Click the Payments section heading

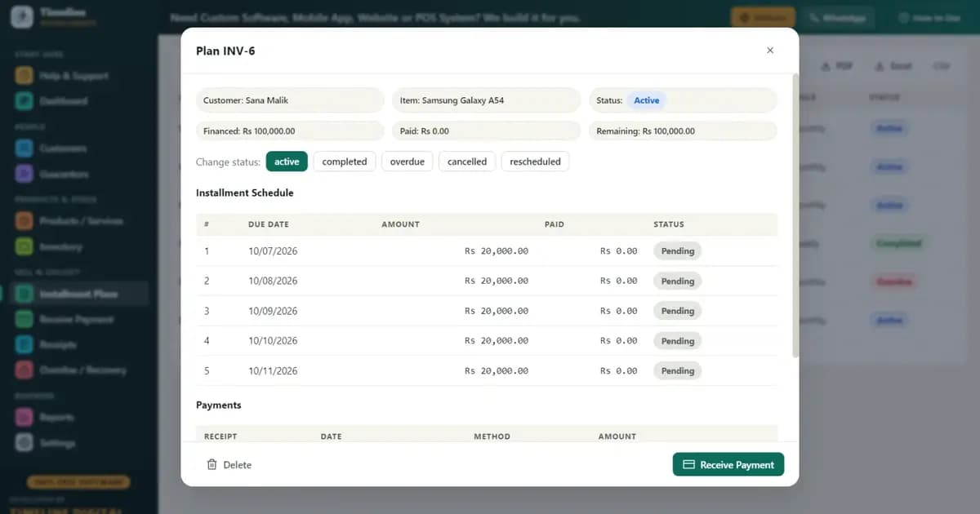click(219, 405)
